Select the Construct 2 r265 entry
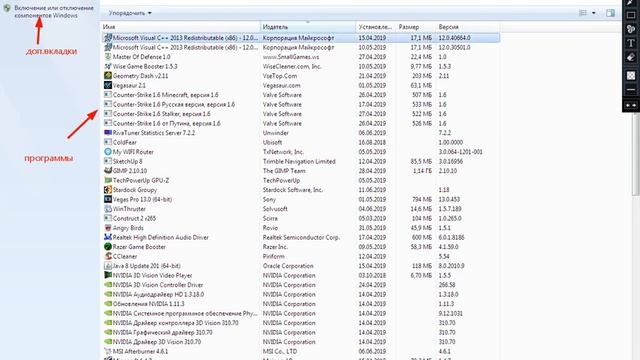This screenshot has width=640, height=360. tap(300, 218)
